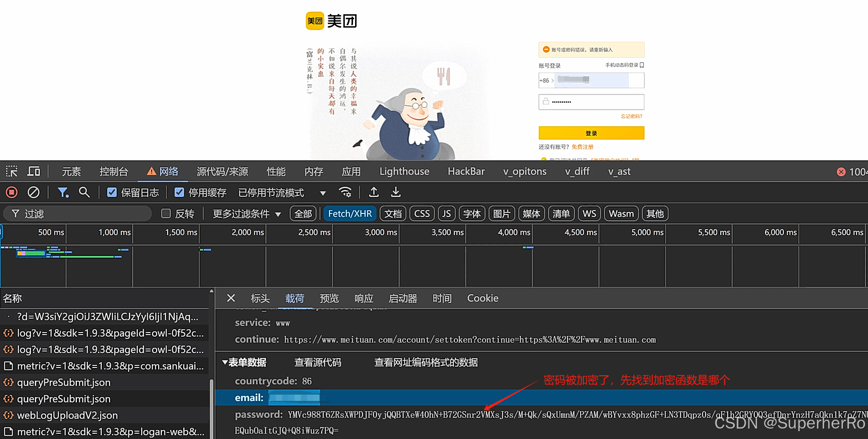The width and height of the screenshot is (868, 439).
Task: Open the HackBar tab
Action: (x=466, y=171)
